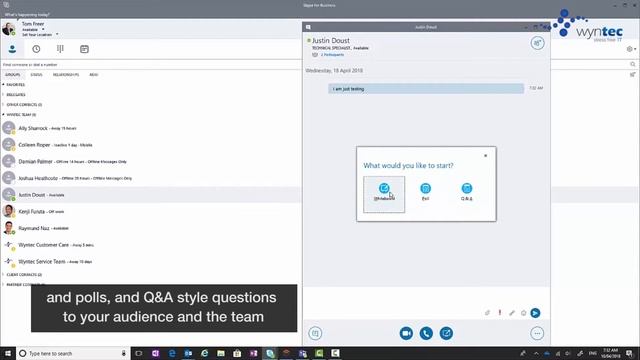
Task: Open the Action Center notification icon
Action: pyautogui.click(x=630, y=353)
